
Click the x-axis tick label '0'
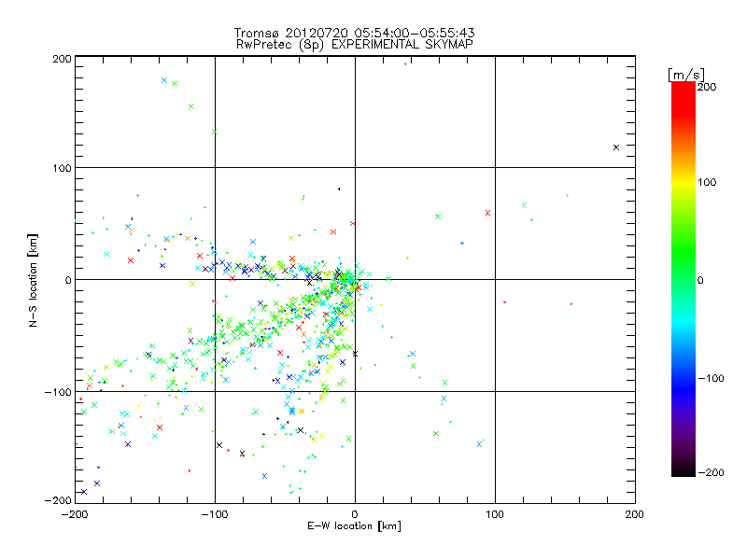(x=355, y=514)
